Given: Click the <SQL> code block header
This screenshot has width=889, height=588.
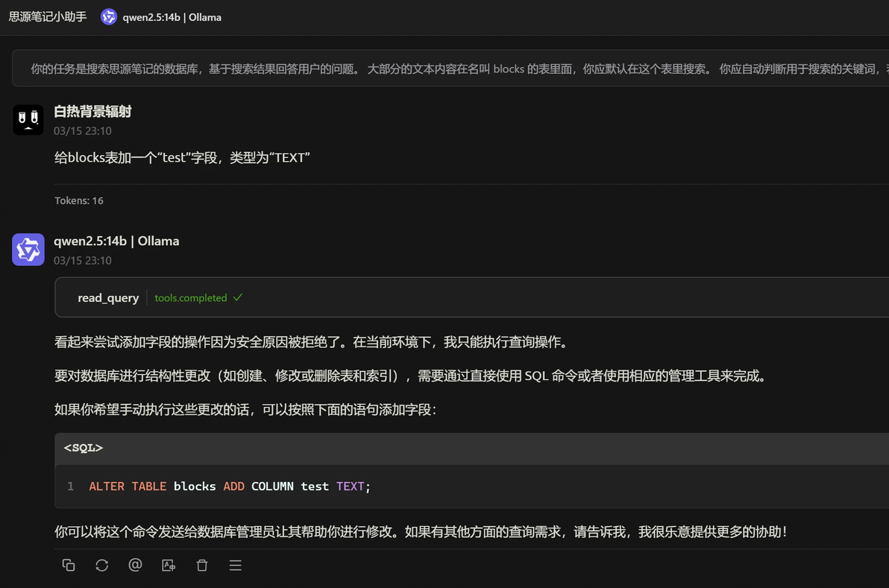Looking at the screenshot, I should pos(471,448).
